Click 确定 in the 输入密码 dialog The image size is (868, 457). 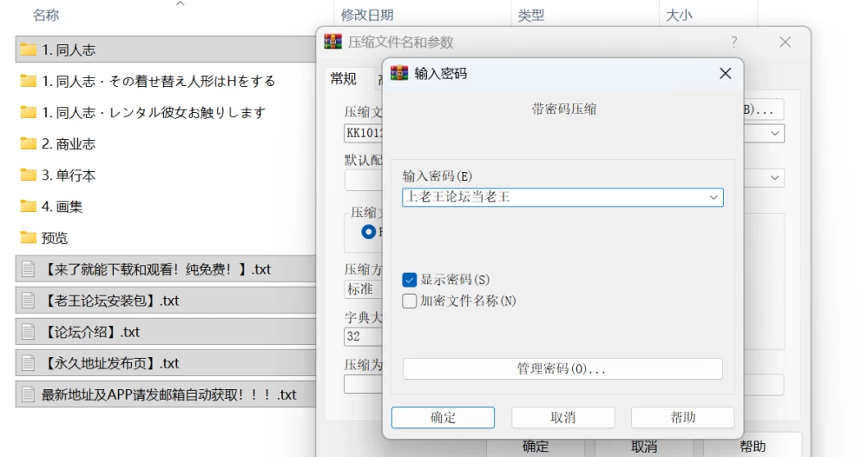(x=443, y=418)
